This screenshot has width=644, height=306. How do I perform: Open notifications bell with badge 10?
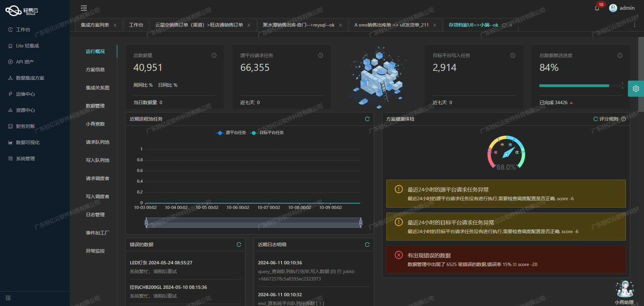point(597,8)
